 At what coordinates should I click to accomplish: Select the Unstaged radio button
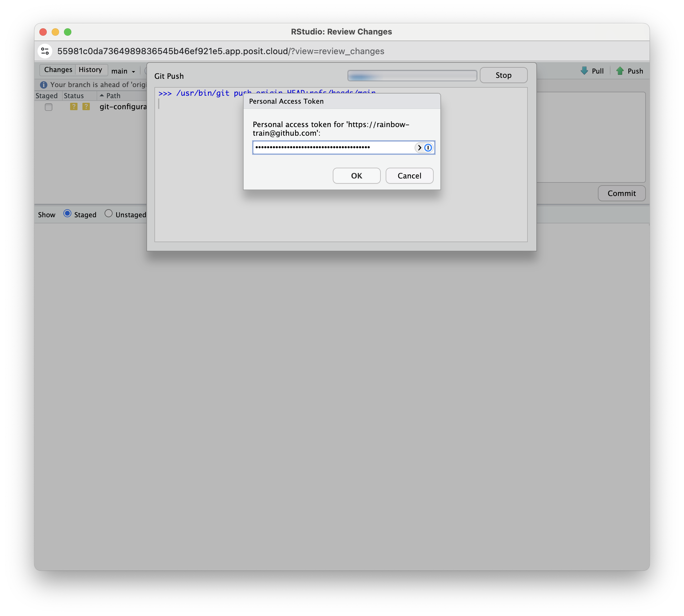point(108,214)
